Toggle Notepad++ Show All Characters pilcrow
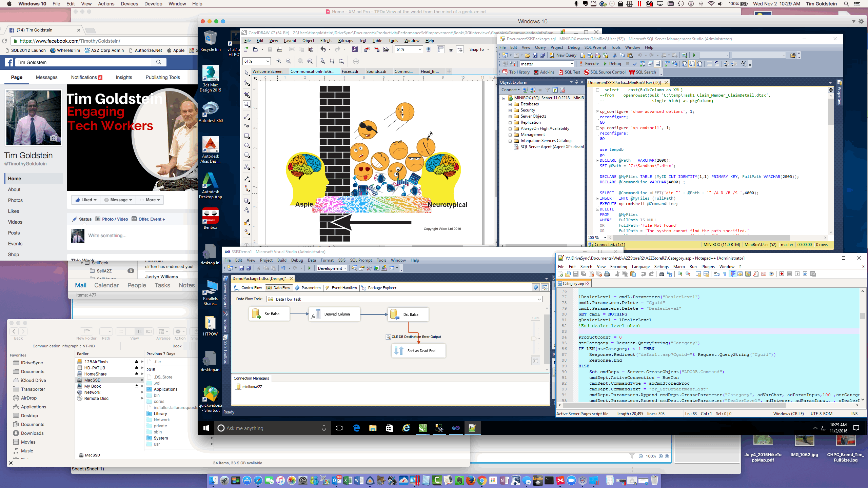The height and width of the screenshot is (488, 868). pyautogui.click(x=725, y=274)
